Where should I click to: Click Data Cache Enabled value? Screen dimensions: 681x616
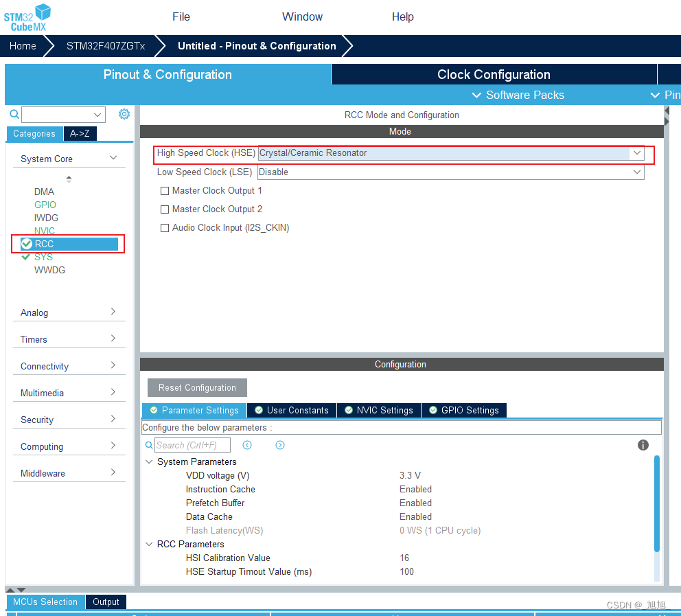click(415, 516)
